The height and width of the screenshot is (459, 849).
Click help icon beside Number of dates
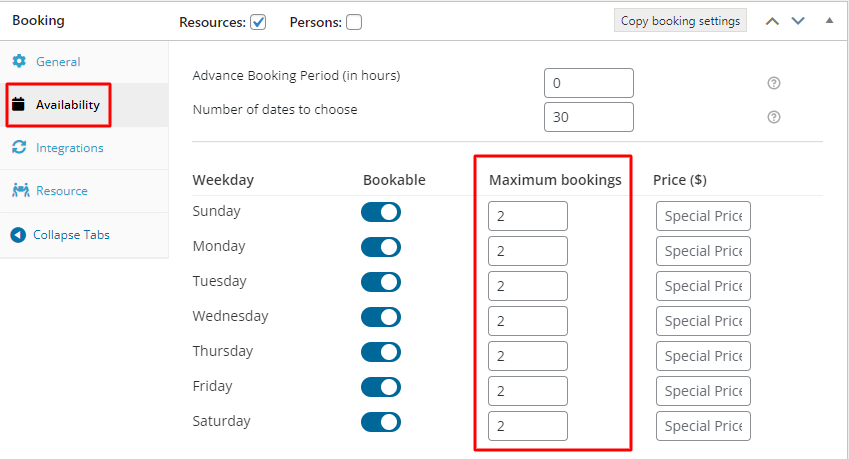(774, 117)
